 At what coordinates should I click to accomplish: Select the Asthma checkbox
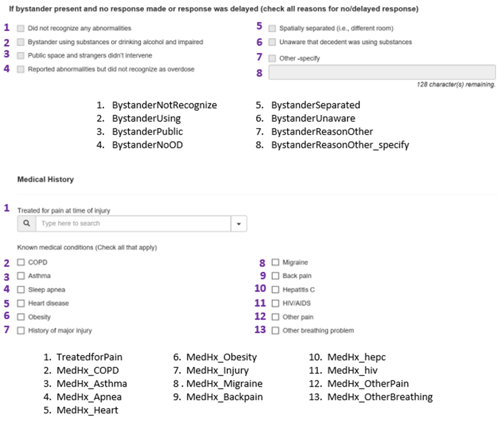tap(21, 276)
